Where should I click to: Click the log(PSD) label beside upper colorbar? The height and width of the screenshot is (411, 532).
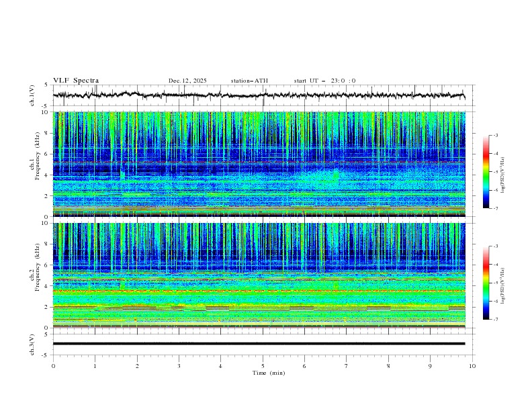(503, 175)
